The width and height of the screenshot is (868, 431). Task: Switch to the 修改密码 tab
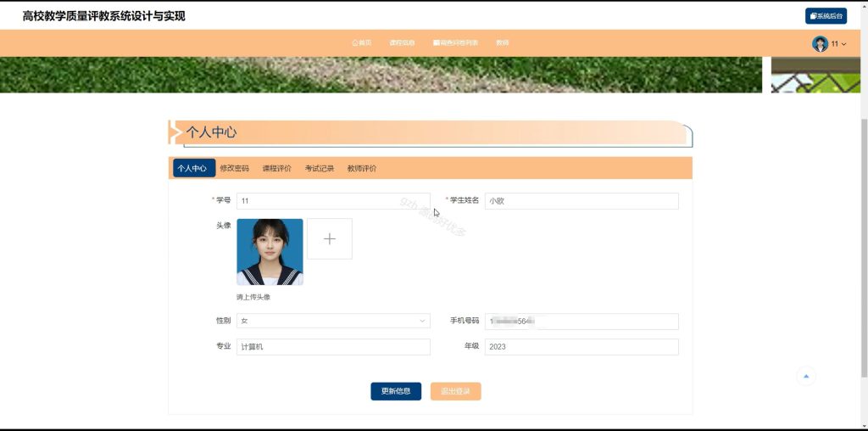(234, 168)
